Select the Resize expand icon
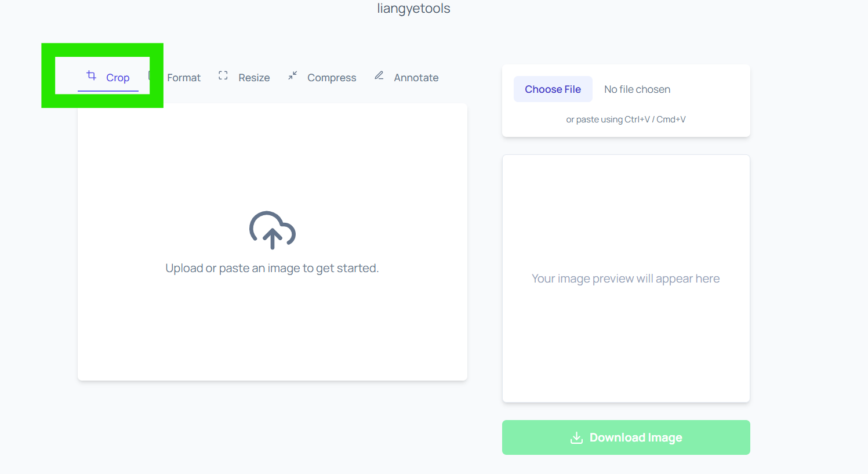The height and width of the screenshot is (474, 868). pyautogui.click(x=223, y=75)
